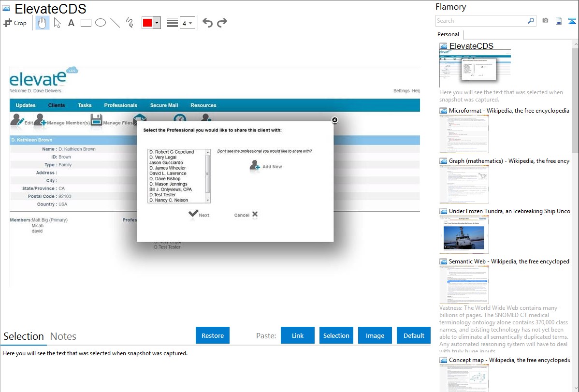Click the blue collapse icon at top right
Image resolution: width=579 pixels, height=392 pixels.
coord(572,21)
